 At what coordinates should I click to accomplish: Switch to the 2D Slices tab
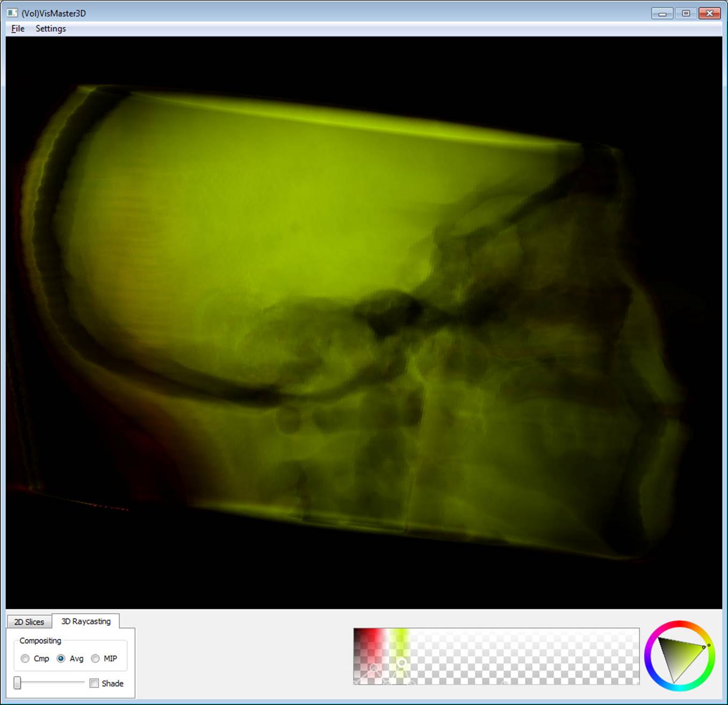pyautogui.click(x=28, y=621)
